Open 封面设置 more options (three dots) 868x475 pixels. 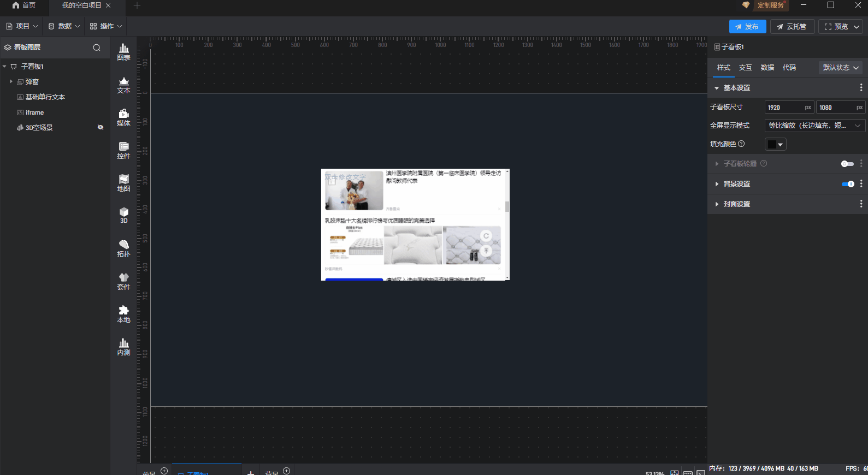point(861,204)
